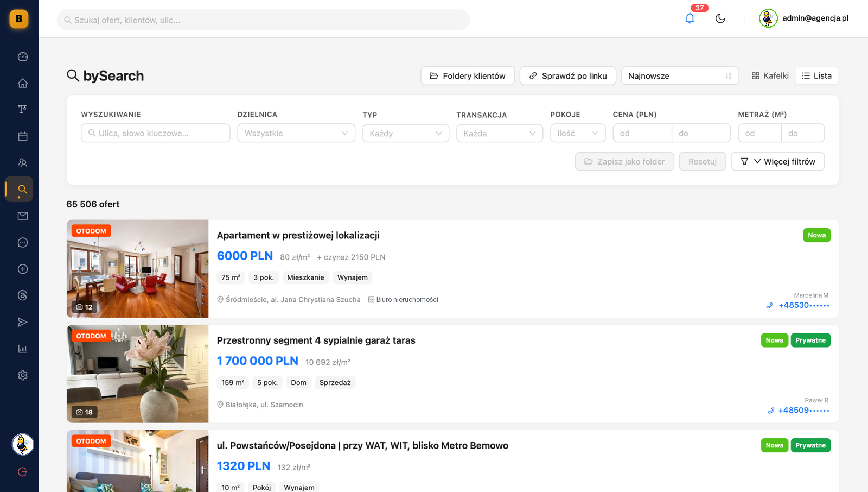Open the mail envelope icon in sidebar
Image resolution: width=868 pixels, height=492 pixels.
pos(23,216)
